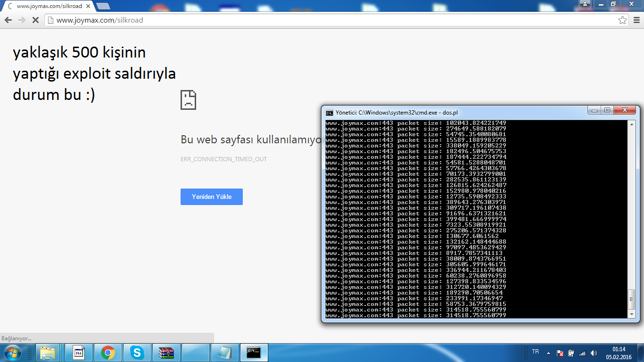Click console line with packet size 102043.824221749
This screenshot has width=644, height=362.
tap(416, 123)
